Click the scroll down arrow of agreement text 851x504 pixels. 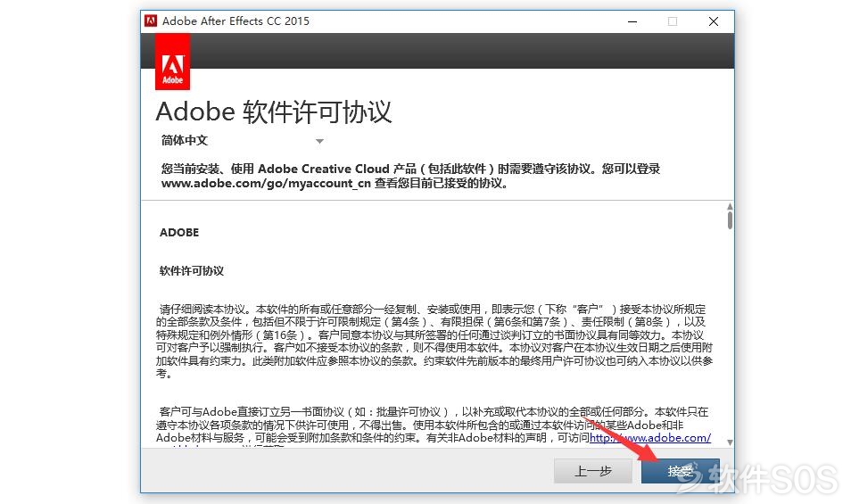(x=730, y=442)
